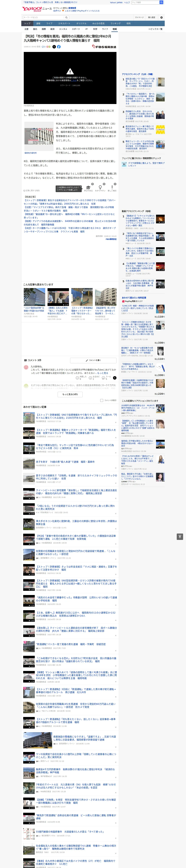Image resolution: width=186 pixels, height=868 pixels.
Task: Click the FBS福岡放送 logo
Action: point(104,47)
